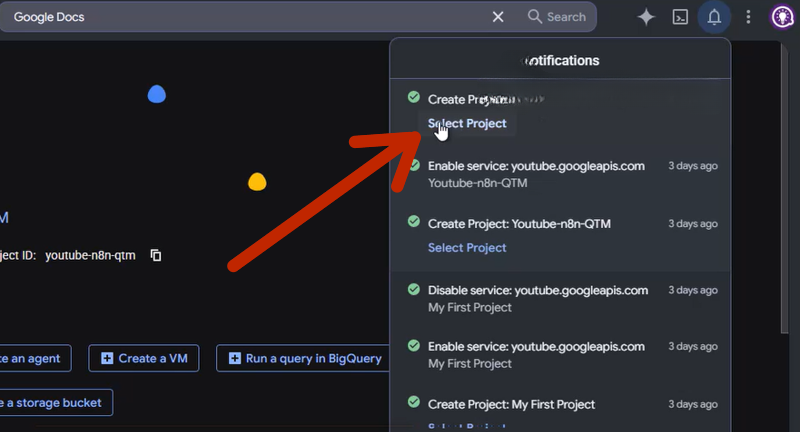Click green check icon beside Disable service notification

click(414, 290)
